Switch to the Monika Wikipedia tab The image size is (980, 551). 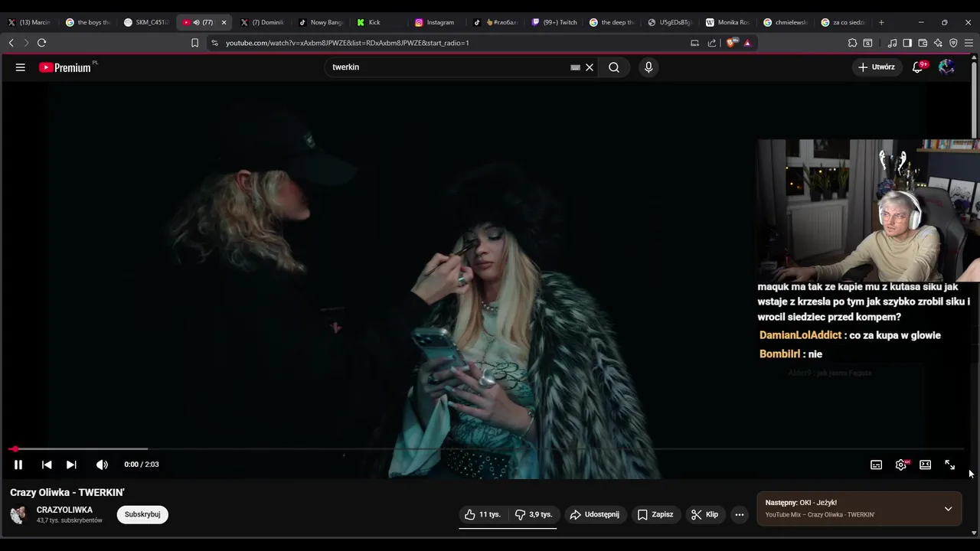(x=728, y=22)
